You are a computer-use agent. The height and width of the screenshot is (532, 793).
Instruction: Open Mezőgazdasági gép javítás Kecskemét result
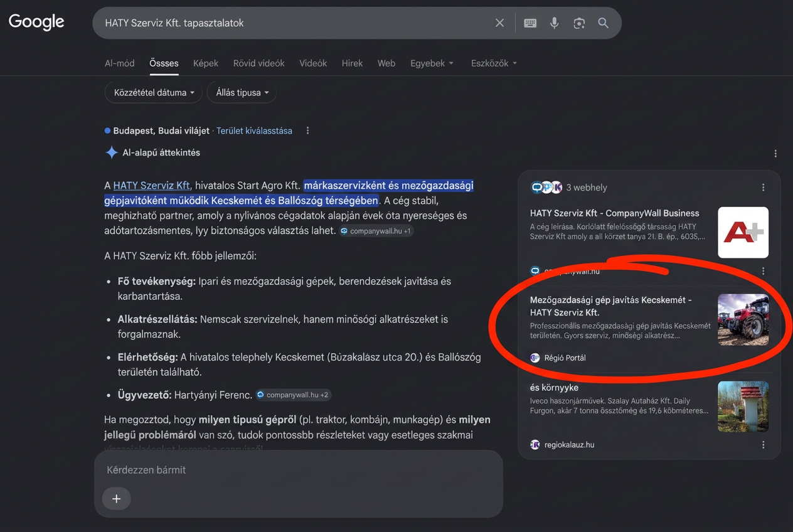[611, 306]
